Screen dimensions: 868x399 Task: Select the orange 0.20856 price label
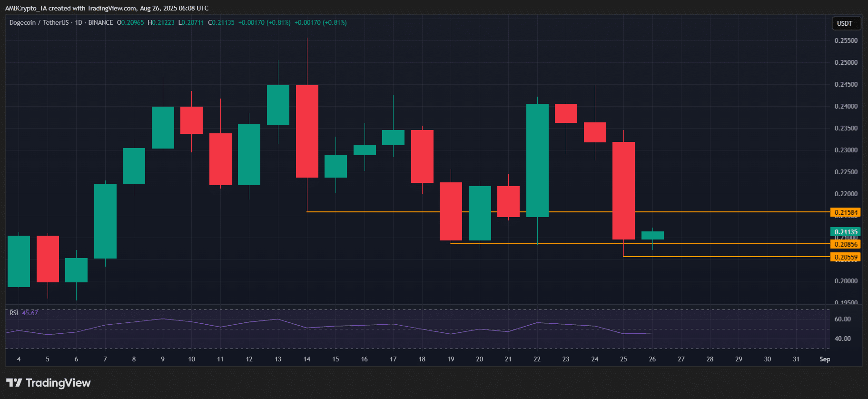pos(846,244)
